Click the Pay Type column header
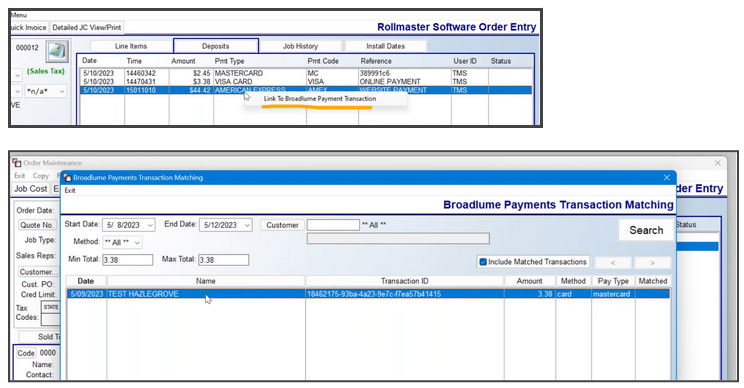 pyautogui.click(x=613, y=281)
